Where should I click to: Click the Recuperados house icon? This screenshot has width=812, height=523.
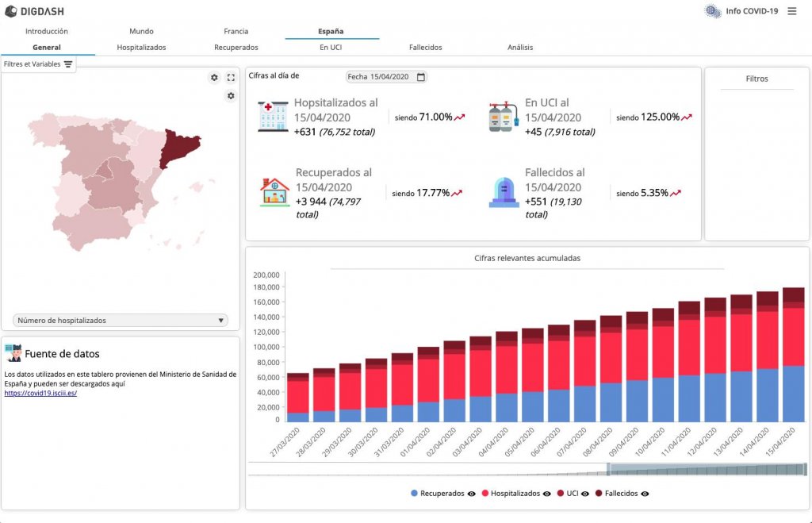[x=274, y=192]
